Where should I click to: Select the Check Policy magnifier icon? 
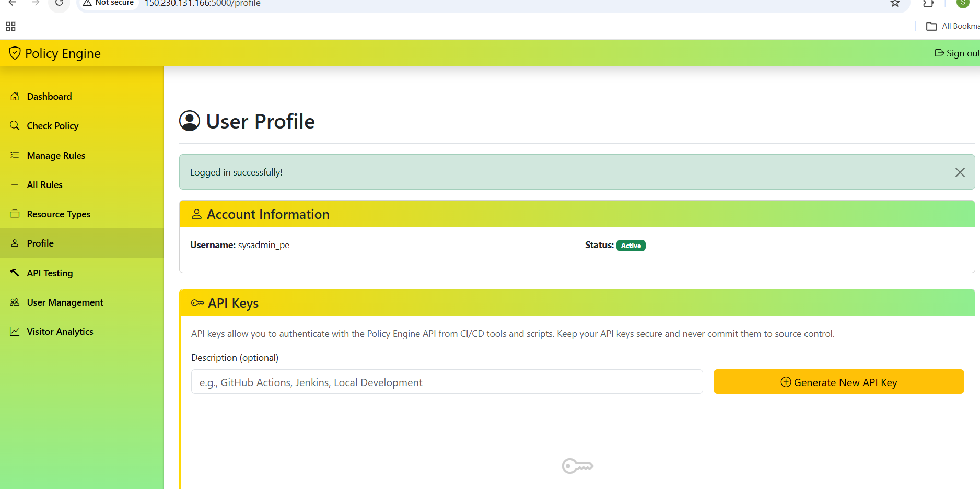[x=14, y=125]
